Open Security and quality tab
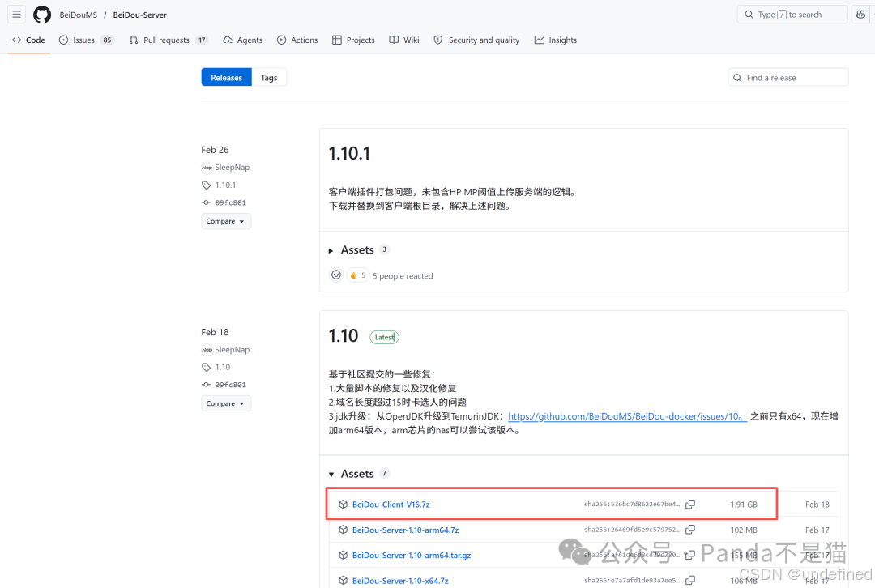 [476, 40]
